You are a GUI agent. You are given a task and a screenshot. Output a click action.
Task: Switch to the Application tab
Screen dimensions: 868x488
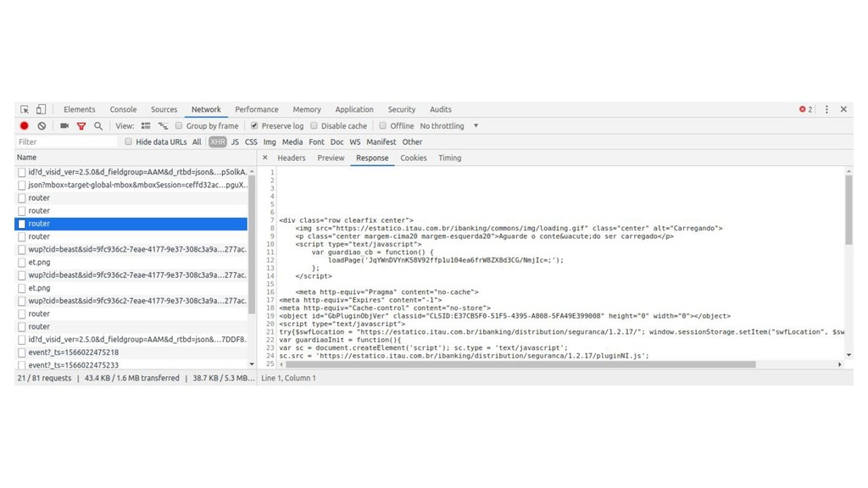click(354, 109)
